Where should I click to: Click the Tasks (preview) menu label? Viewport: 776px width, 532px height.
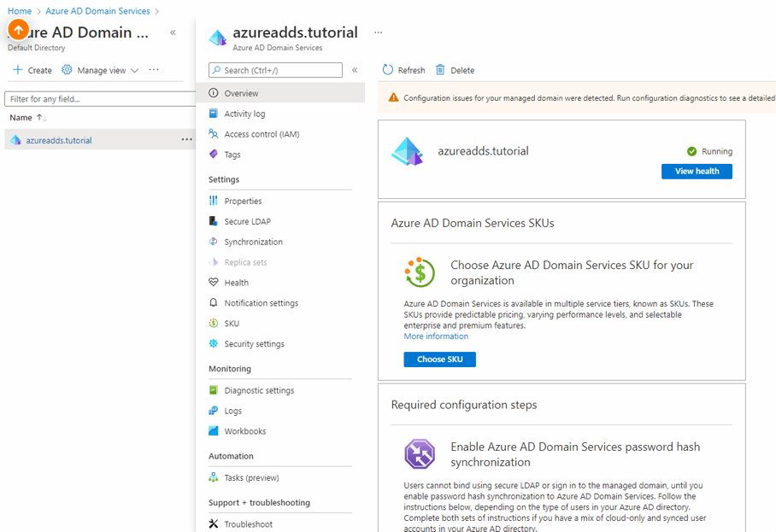(x=251, y=477)
